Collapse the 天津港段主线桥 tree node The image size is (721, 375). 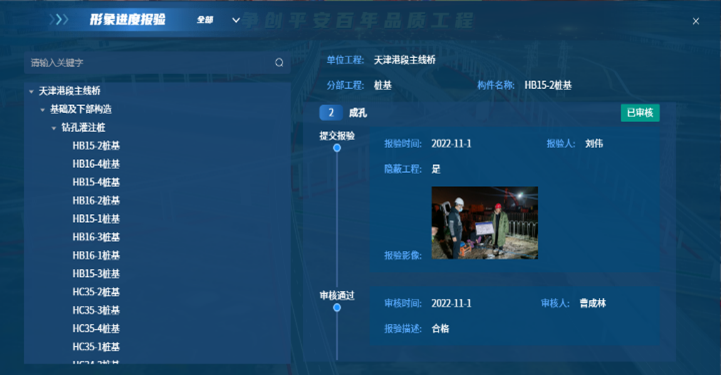pyautogui.click(x=31, y=91)
